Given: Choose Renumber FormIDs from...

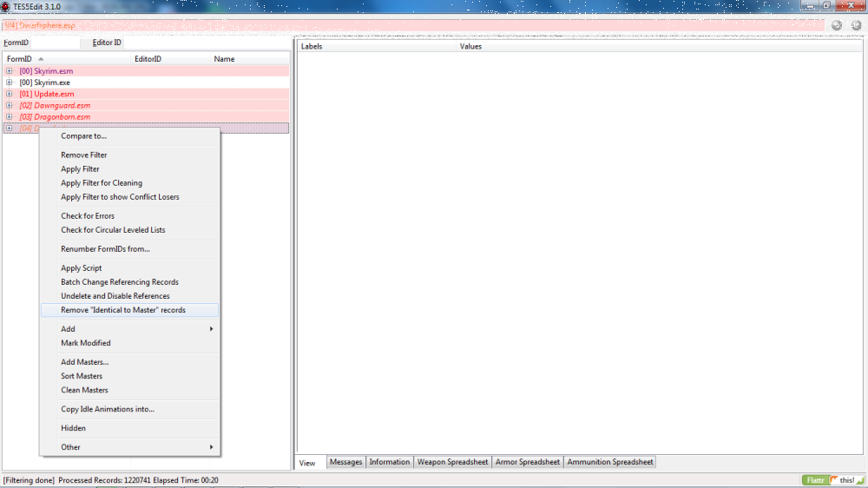Looking at the screenshot, I should pos(129,248).
